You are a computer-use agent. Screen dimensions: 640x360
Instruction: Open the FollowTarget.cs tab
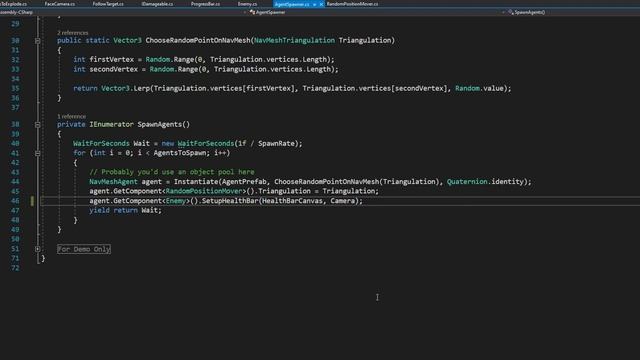pyautogui.click(x=108, y=4)
